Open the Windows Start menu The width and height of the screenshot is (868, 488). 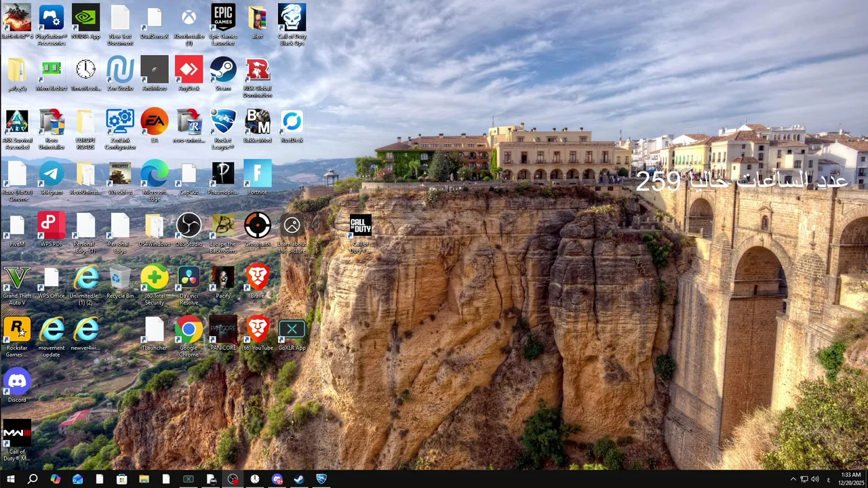(x=10, y=479)
